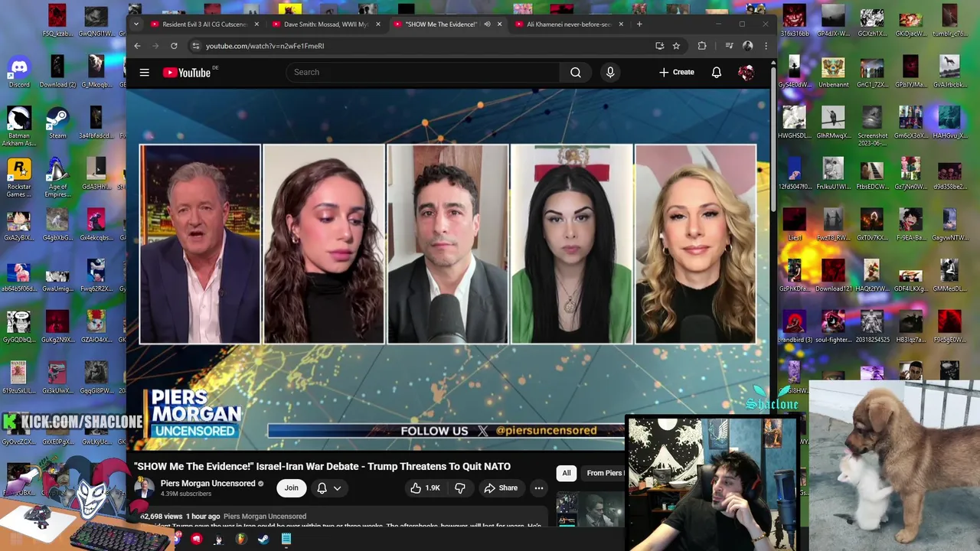This screenshot has height=551, width=980.
Task: Click the Join channel button
Action: 291,487
